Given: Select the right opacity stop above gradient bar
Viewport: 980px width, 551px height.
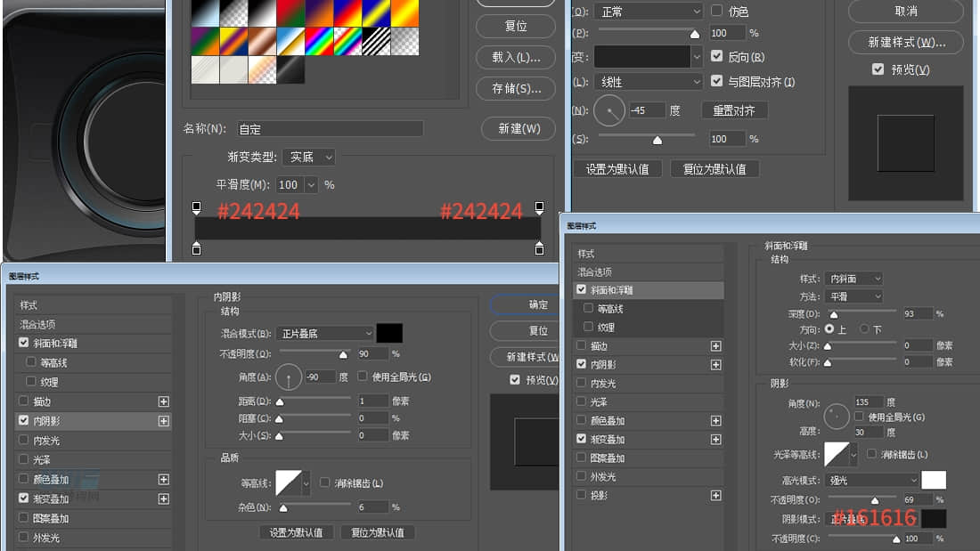Looking at the screenshot, I should point(539,207).
